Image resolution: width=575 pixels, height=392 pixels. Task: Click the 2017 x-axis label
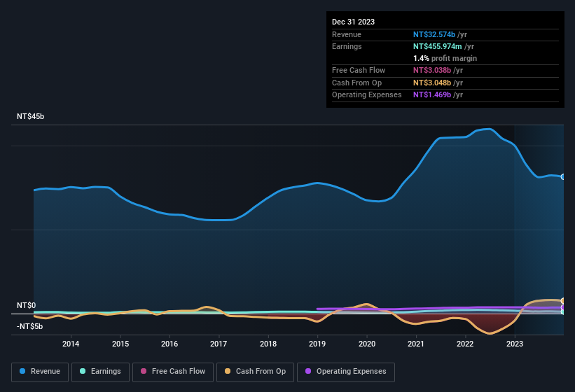point(219,344)
